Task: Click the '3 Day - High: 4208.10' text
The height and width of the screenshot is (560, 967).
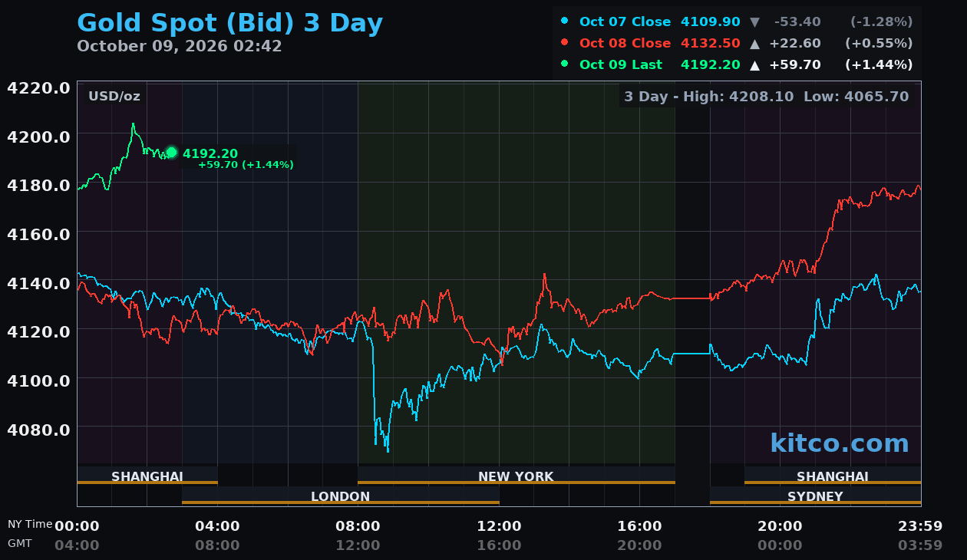Action: click(709, 97)
